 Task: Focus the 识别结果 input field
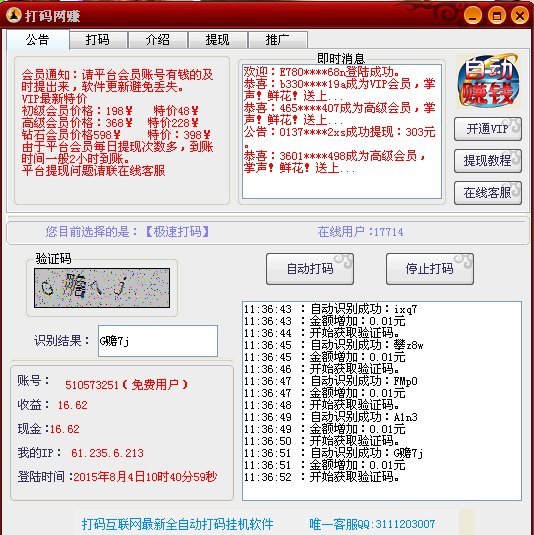pos(158,341)
